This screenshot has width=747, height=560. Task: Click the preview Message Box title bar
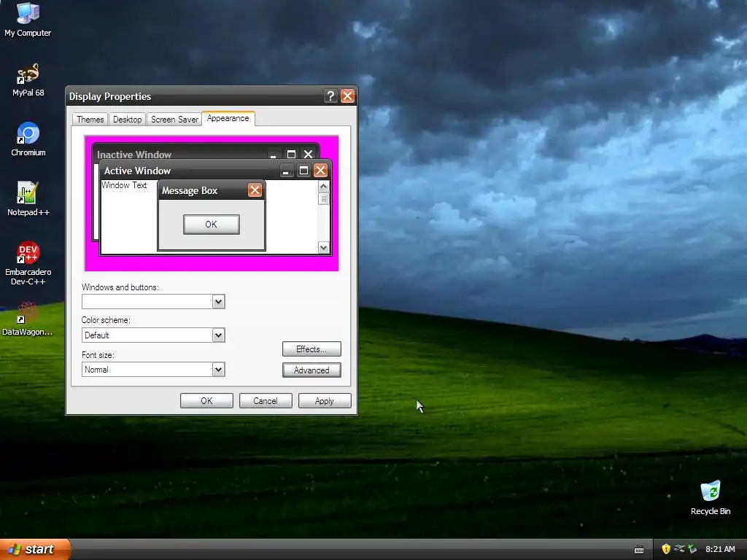pos(211,190)
